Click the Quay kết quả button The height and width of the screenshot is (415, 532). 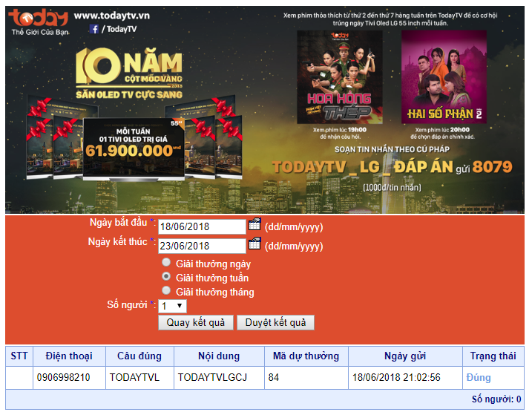(x=196, y=322)
